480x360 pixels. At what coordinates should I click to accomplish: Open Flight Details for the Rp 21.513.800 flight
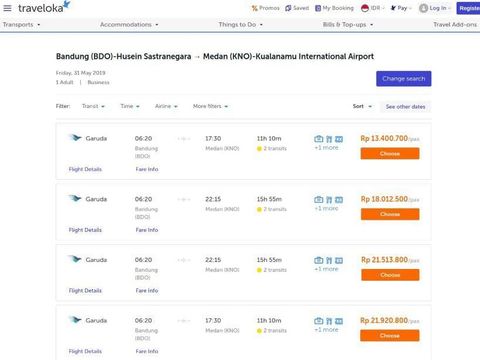click(x=85, y=291)
